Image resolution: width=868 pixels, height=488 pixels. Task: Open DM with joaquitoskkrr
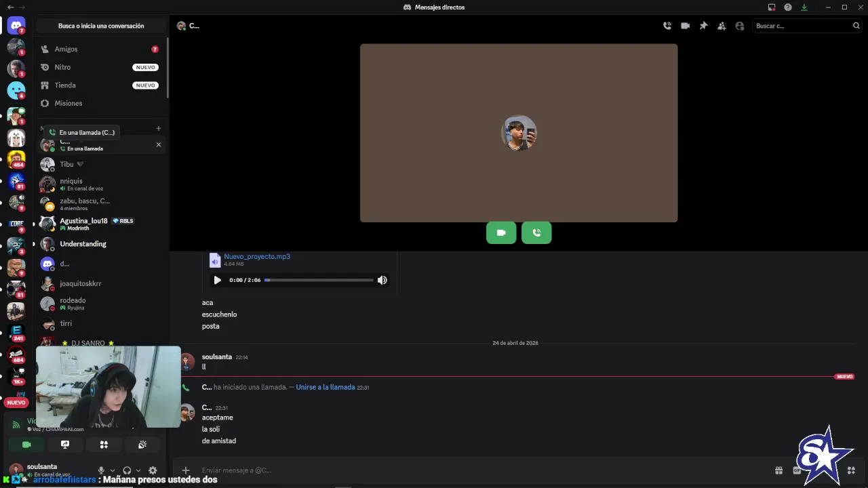[101, 283]
